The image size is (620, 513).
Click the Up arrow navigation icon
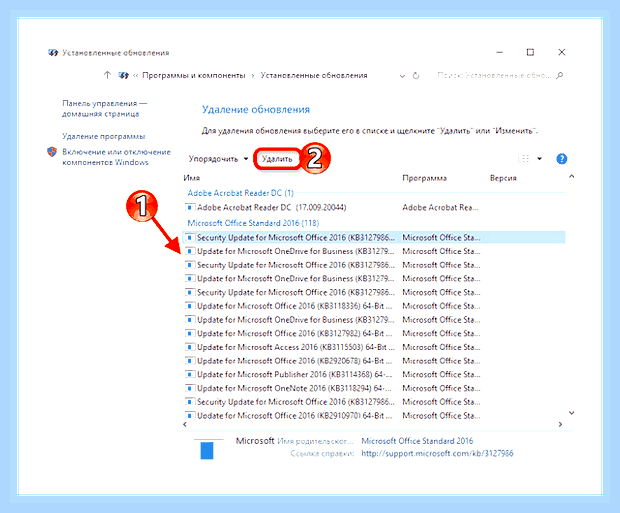pos(107,75)
